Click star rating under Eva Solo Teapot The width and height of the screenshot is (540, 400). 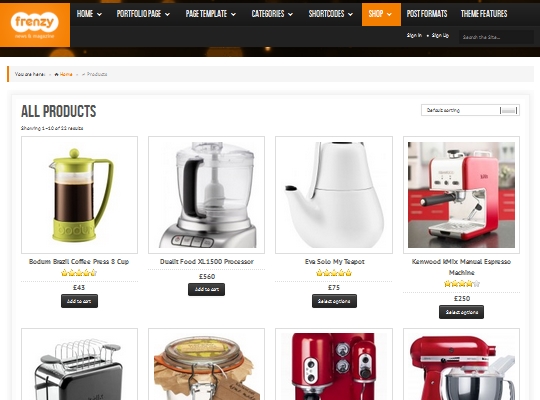[x=334, y=273]
